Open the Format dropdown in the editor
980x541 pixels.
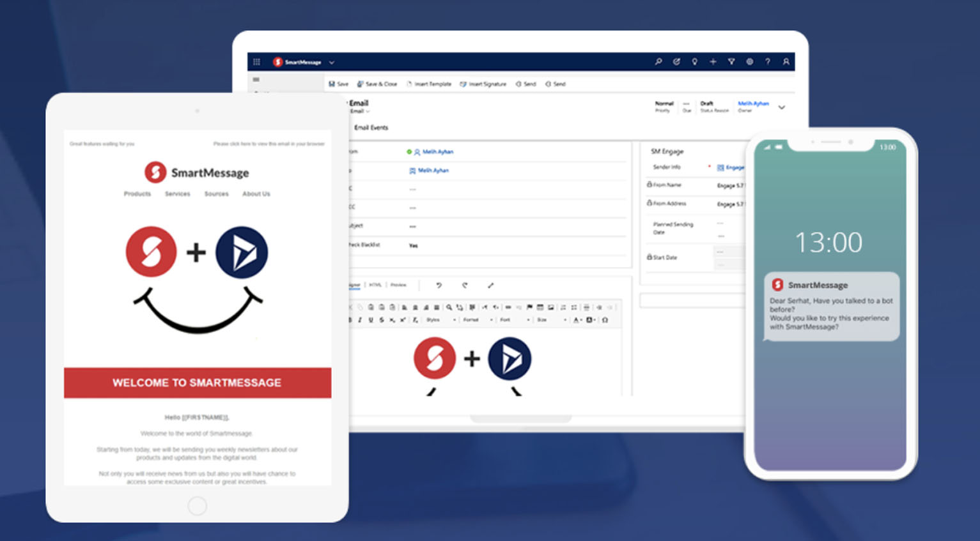click(x=478, y=320)
